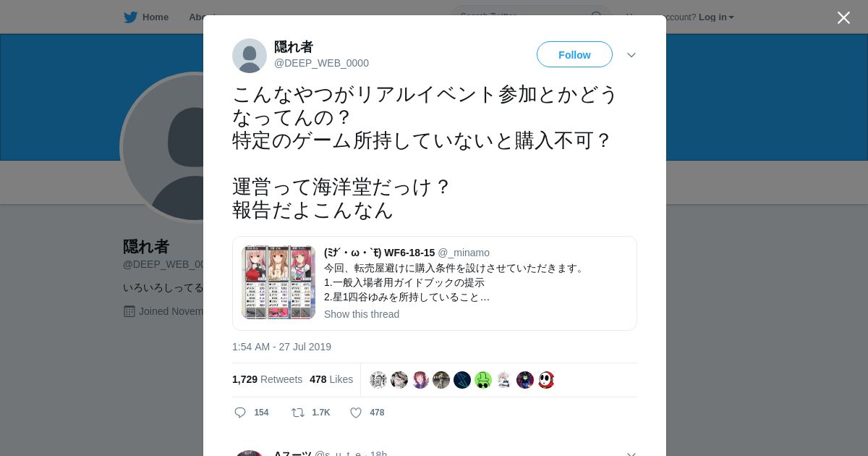Expand the Log in dropdown
This screenshot has height=456, width=868.
click(x=716, y=17)
